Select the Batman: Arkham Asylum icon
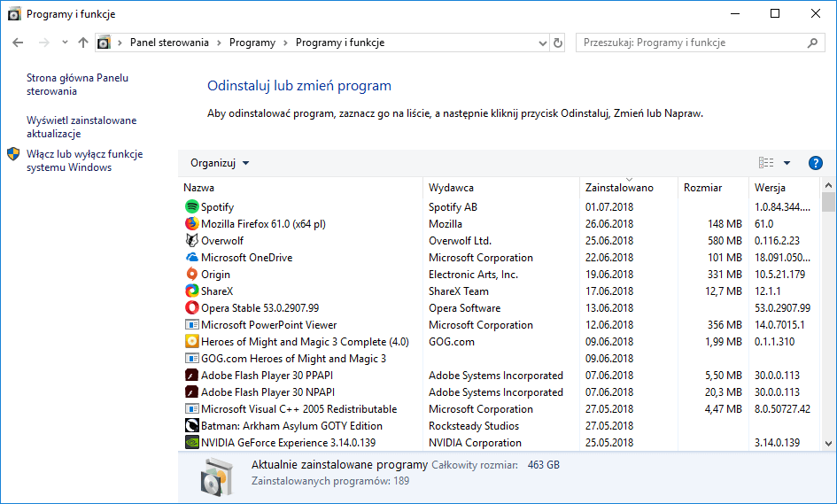837x504 pixels. (191, 425)
